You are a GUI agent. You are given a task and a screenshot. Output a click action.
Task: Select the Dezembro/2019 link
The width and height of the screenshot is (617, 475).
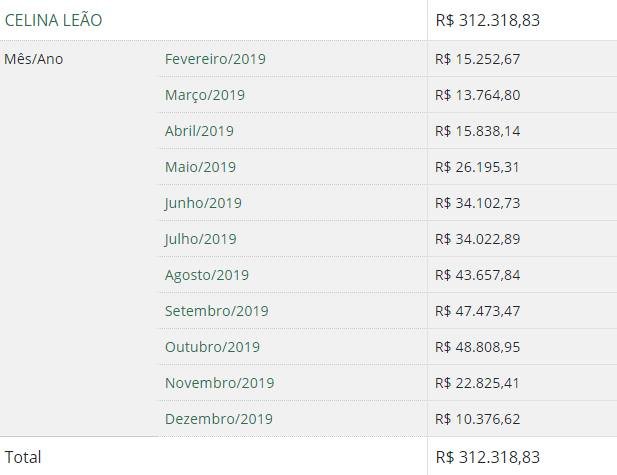(x=219, y=419)
